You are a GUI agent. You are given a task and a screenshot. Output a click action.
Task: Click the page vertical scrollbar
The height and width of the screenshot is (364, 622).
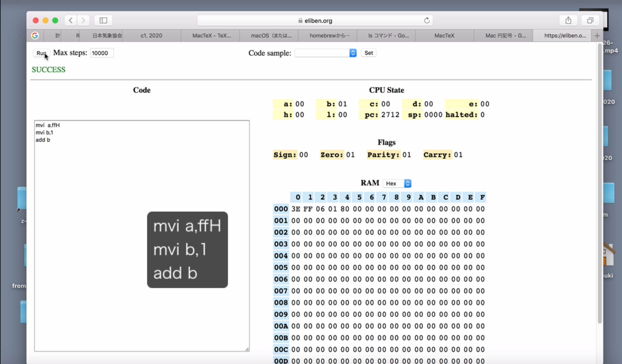coord(600,183)
